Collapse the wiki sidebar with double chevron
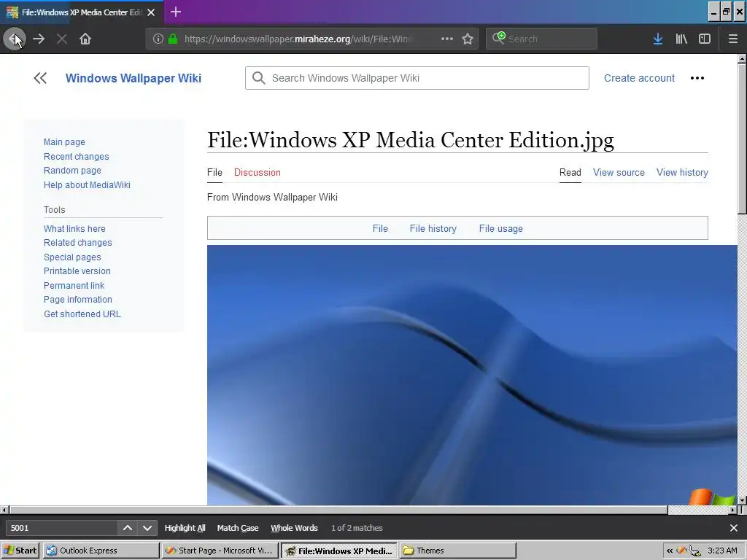 [x=40, y=78]
